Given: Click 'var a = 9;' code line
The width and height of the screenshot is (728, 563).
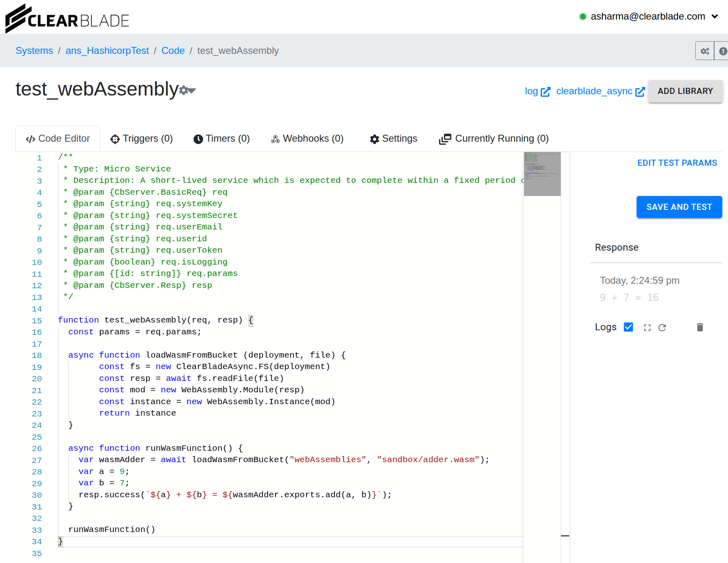Looking at the screenshot, I should pyautogui.click(x=104, y=472).
